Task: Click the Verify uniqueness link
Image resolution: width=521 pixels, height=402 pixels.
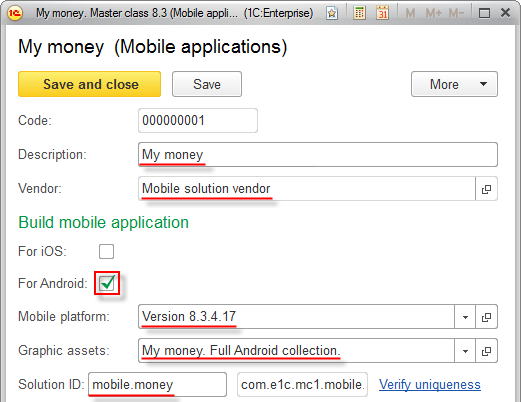Action: [430, 385]
